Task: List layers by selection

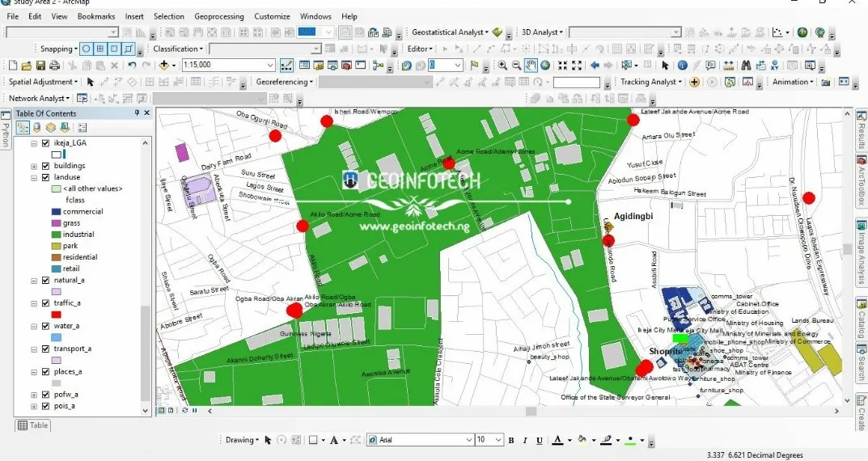Action: pos(64,128)
